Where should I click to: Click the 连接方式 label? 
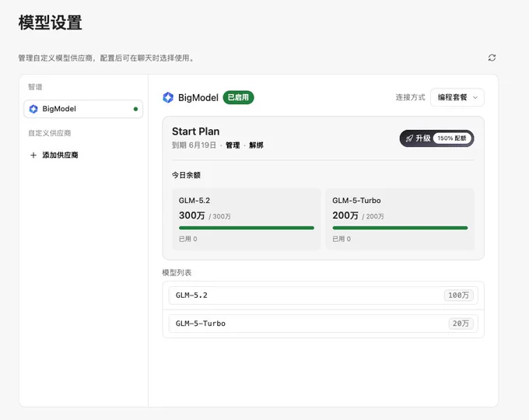[410, 97]
